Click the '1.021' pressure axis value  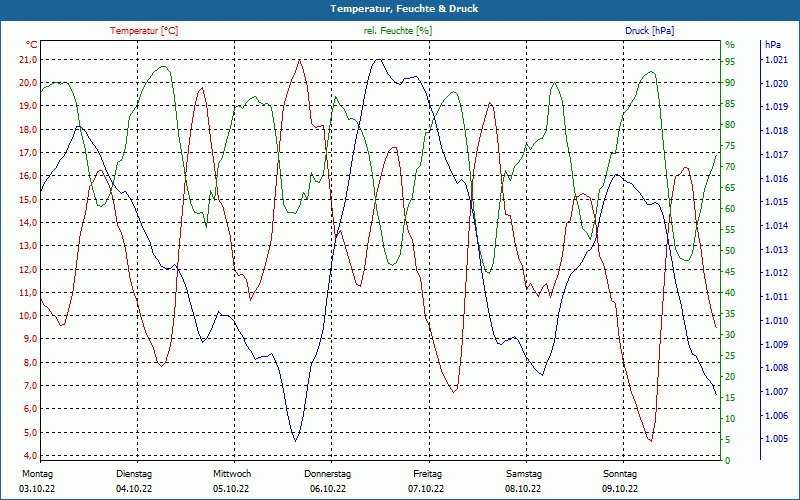(x=776, y=60)
